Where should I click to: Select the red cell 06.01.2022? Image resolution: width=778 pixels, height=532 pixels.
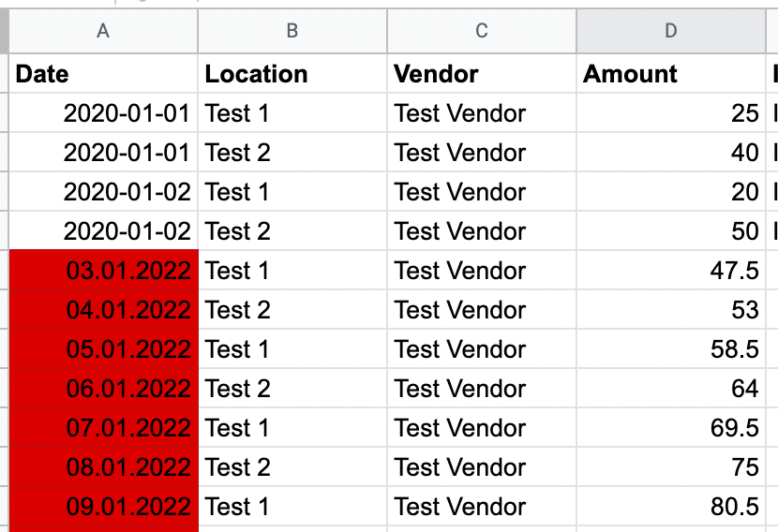click(x=103, y=388)
